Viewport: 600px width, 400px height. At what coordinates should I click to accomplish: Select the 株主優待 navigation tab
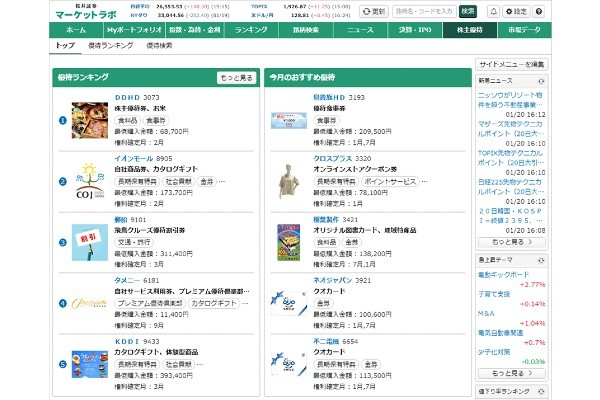470,30
